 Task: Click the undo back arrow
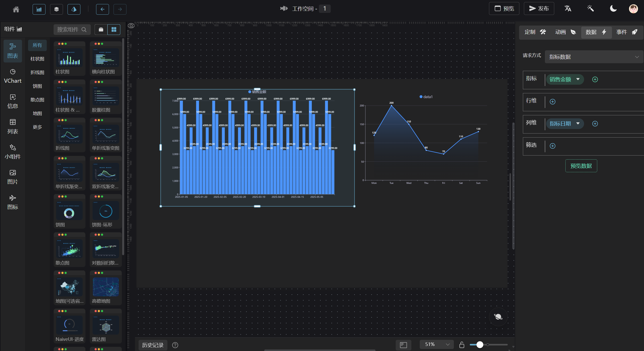click(x=102, y=9)
